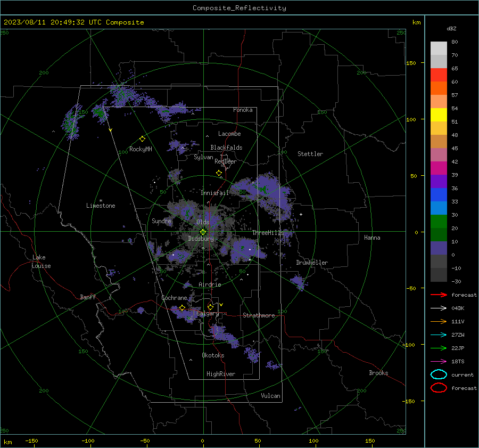
Task: Click the Strathmore label
Action: [x=259, y=315]
